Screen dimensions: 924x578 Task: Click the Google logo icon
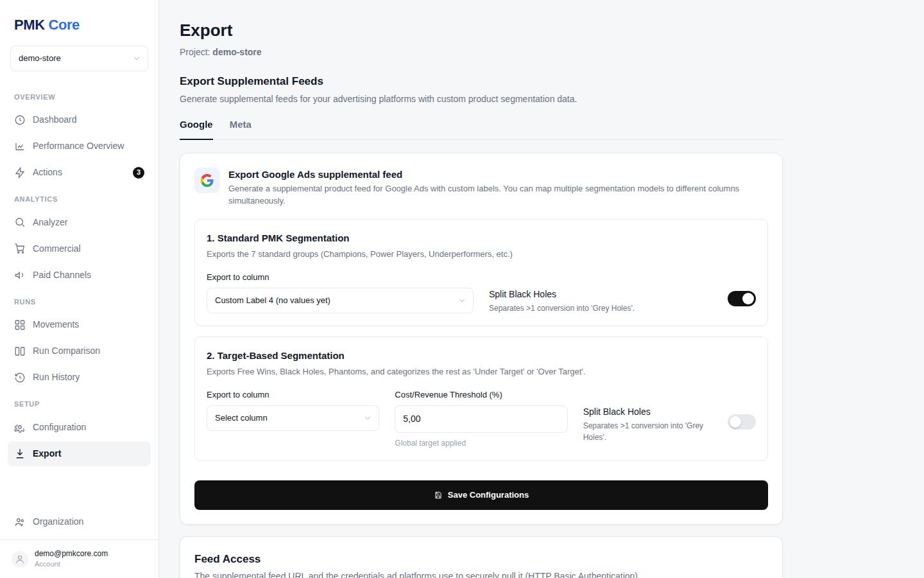[x=207, y=181]
